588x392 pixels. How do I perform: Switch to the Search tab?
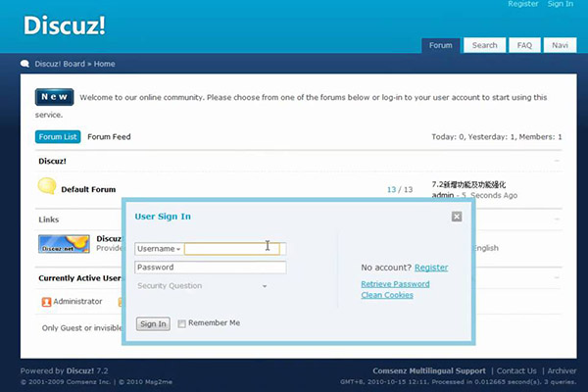[x=484, y=45]
